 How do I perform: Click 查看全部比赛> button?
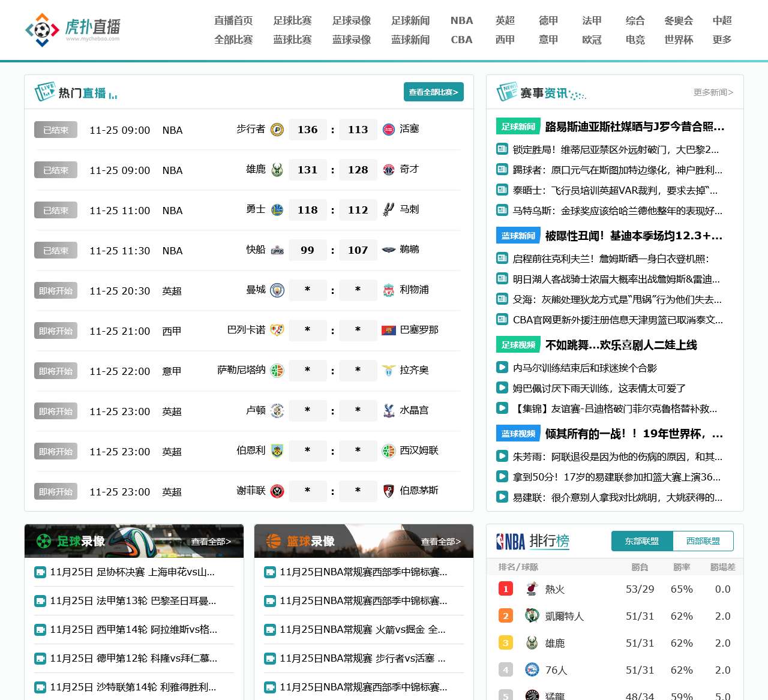pyautogui.click(x=434, y=92)
